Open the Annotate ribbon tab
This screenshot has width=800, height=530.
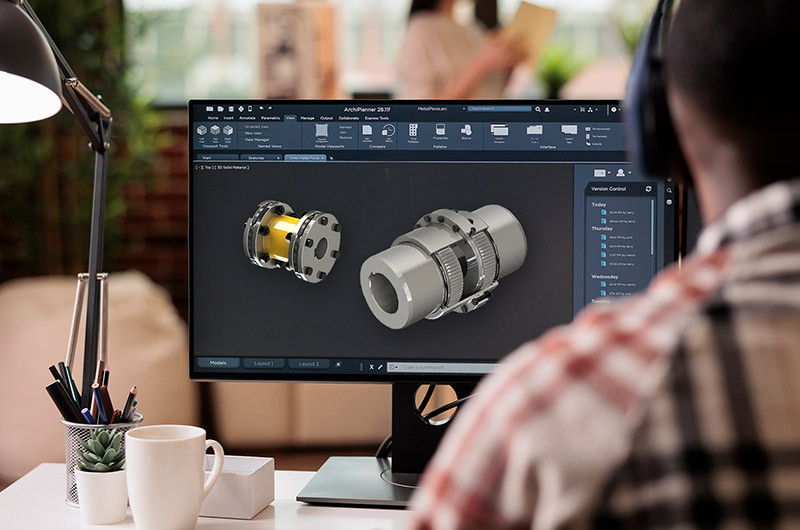pyautogui.click(x=246, y=118)
